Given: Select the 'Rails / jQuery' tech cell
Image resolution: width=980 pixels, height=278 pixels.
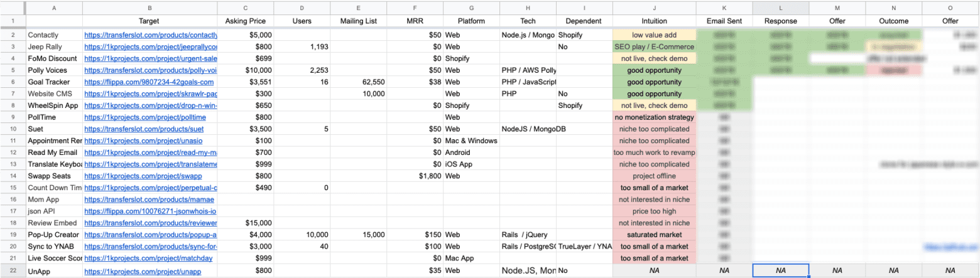Looking at the screenshot, I should coord(528,235).
